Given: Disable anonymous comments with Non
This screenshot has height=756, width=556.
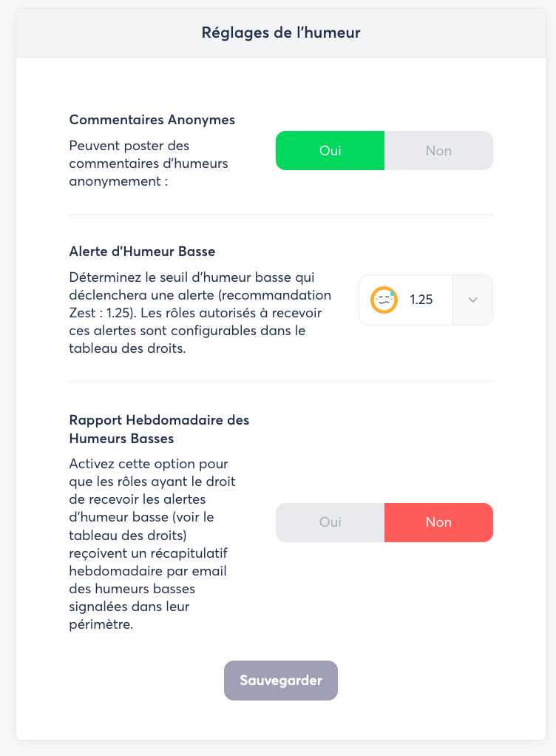Looking at the screenshot, I should click(438, 151).
